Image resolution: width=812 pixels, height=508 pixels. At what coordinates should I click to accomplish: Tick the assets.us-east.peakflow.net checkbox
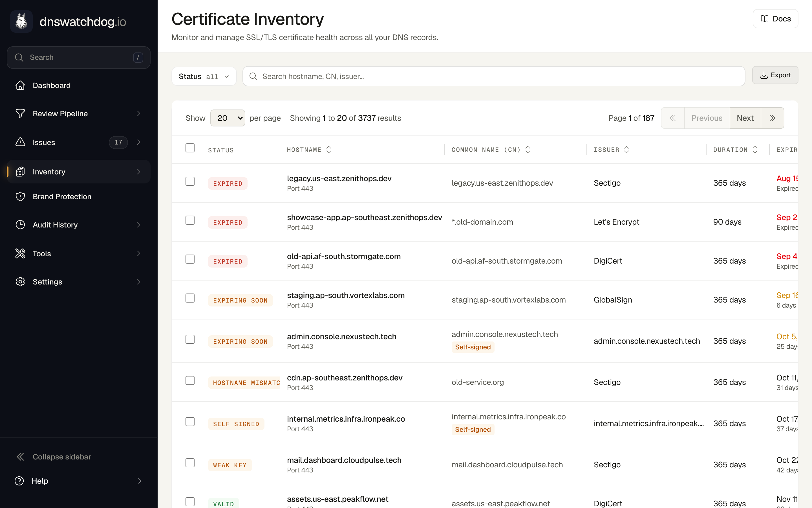click(190, 502)
